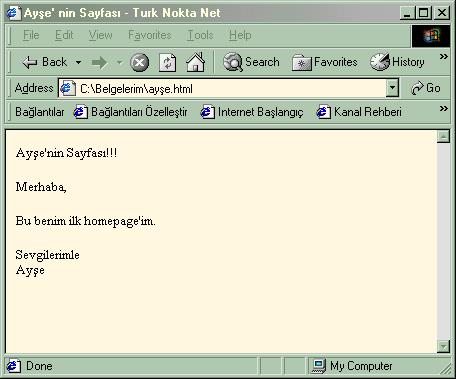Expand the Address bar dropdown arrow
The width and height of the screenshot is (456, 379).
tap(392, 88)
